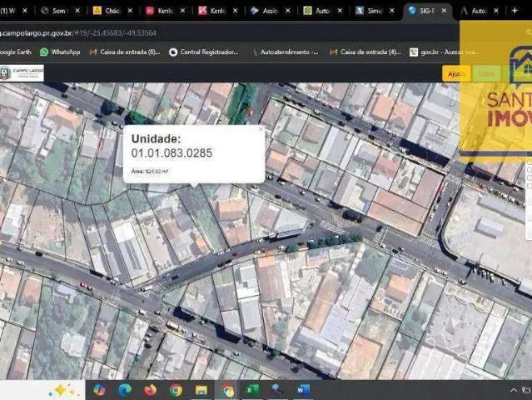Open the Autoatendimento bookmark

pos(285,52)
